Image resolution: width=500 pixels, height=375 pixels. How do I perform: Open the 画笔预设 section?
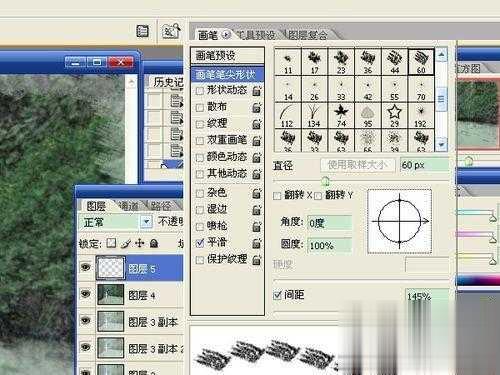[x=228, y=56]
